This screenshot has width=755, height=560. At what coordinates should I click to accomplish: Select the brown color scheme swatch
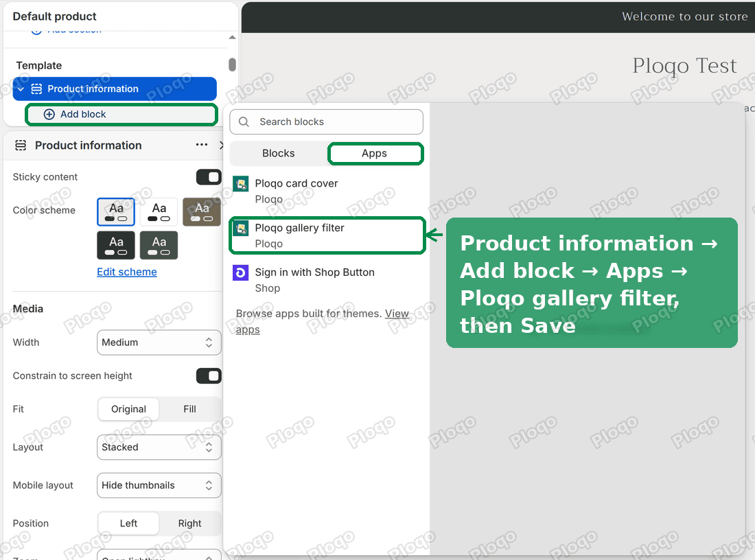(x=202, y=212)
